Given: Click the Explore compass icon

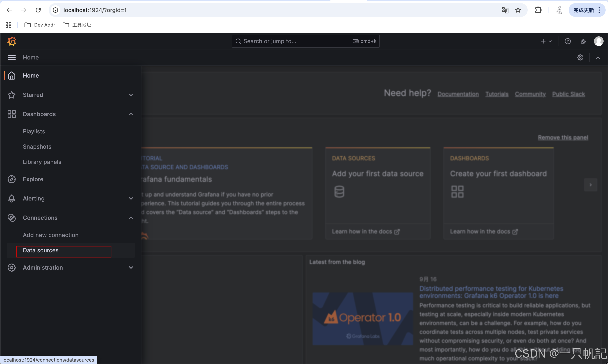Looking at the screenshot, I should 11,179.
